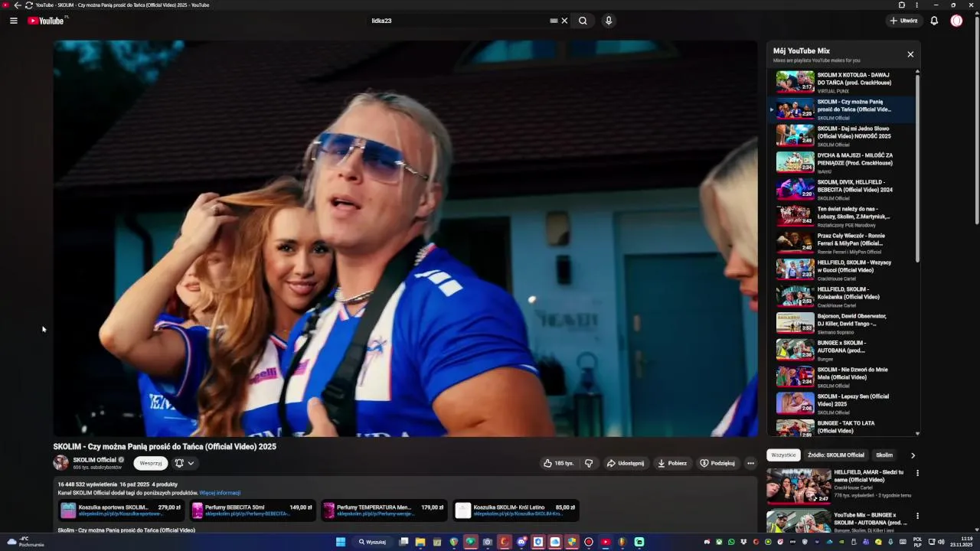
Task: Play SKOLIM, DIVIX, HELLFIELD - BEBECITA
Action: [841, 190]
